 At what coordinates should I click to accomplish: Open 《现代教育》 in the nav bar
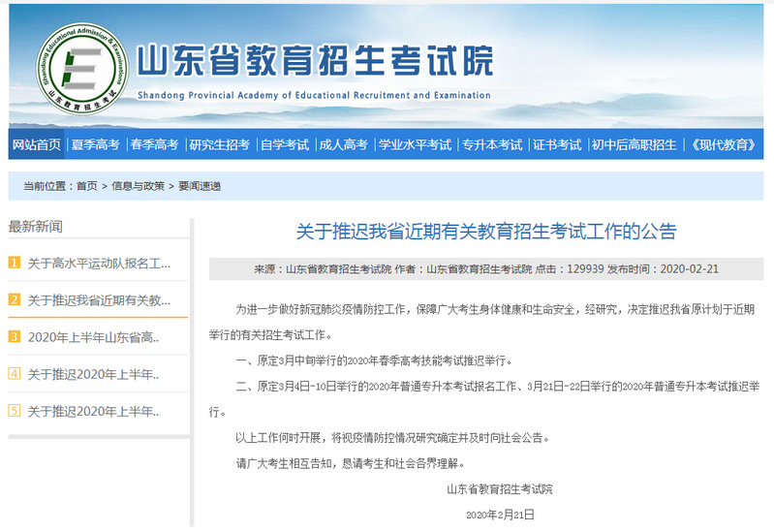(x=724, y=144)
